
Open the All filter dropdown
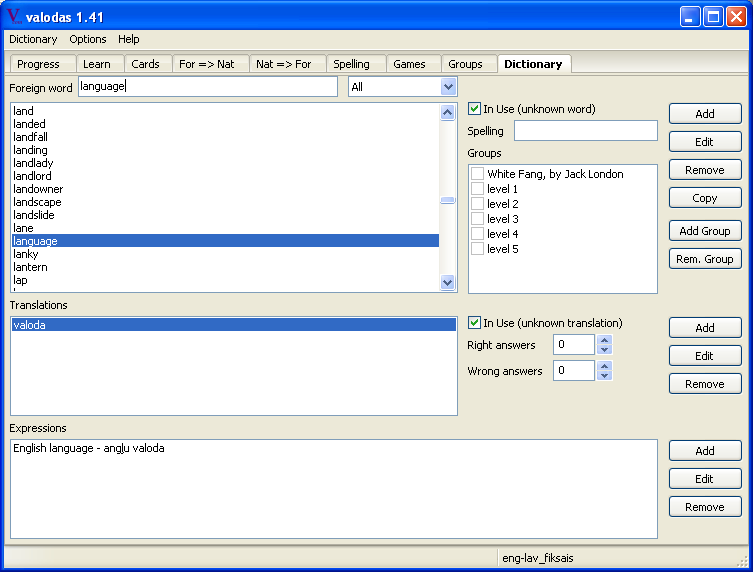(x=447, y=87)
